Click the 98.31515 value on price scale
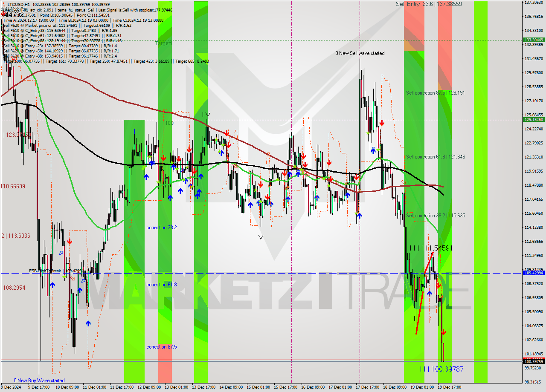 [x=534, y=382]
